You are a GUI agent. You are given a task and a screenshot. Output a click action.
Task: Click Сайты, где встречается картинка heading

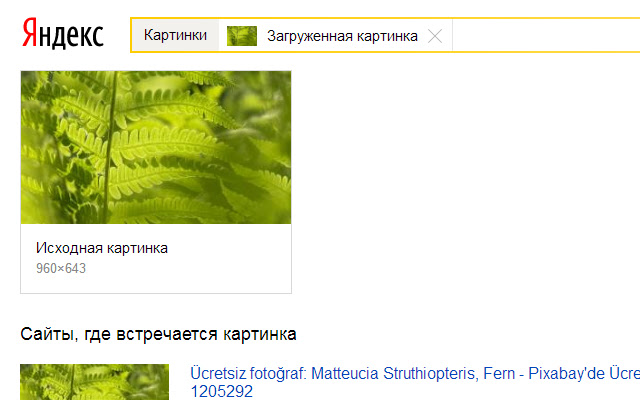click(x=158, y=334)
